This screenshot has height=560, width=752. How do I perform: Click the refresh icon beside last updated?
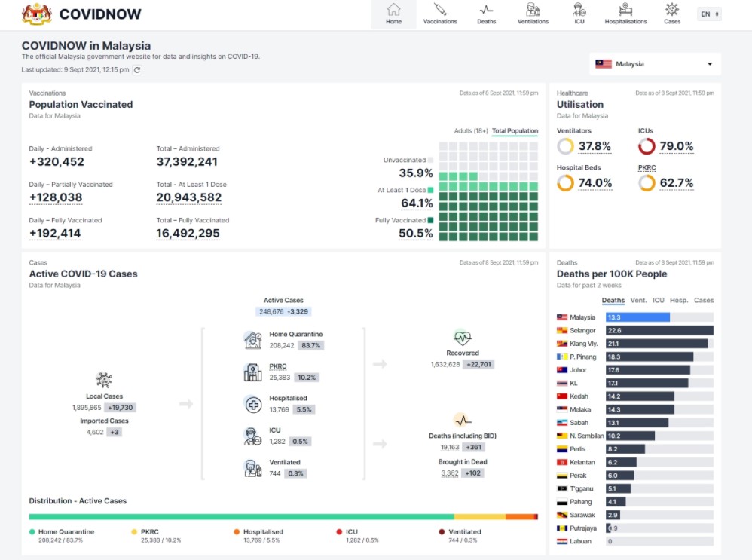[x=137, y=70]
